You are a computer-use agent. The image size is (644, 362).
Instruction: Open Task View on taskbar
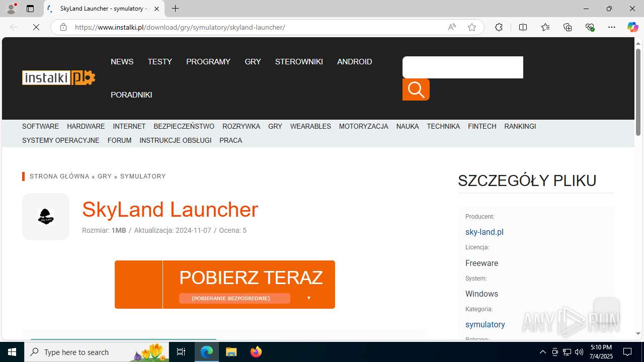coord(181,352)
